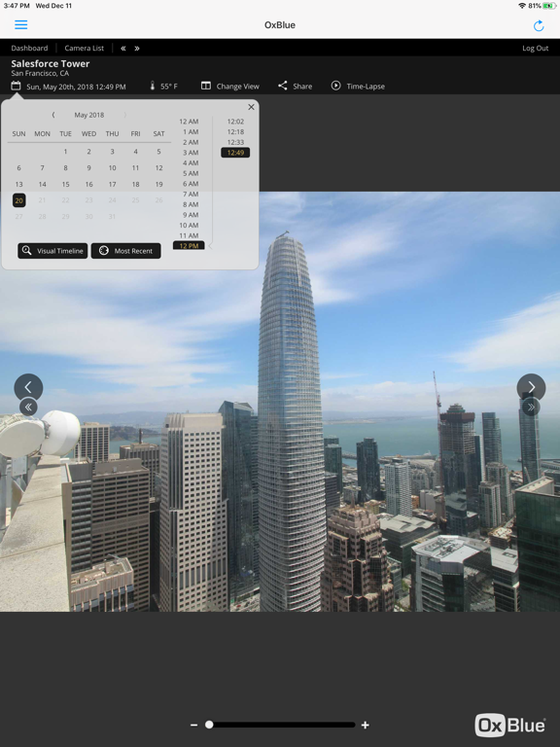Click the Share icon
The image size is (560, 747).
tap(282, 86)
